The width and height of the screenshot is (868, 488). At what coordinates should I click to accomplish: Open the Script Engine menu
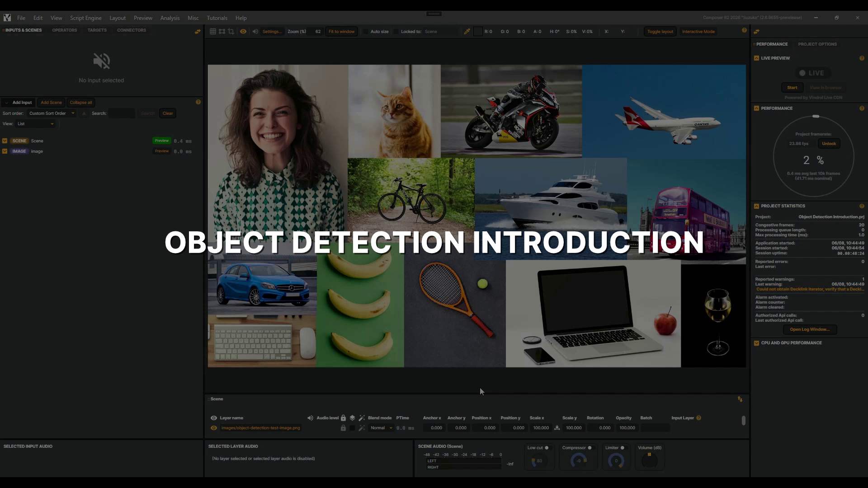click(x=85, y=18)
